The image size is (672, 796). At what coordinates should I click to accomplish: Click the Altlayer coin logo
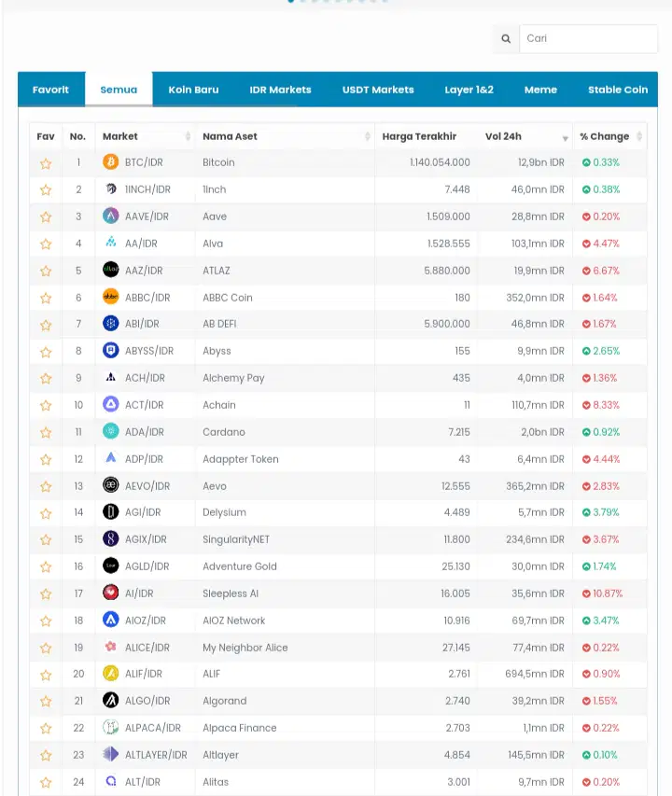[111, 754]
